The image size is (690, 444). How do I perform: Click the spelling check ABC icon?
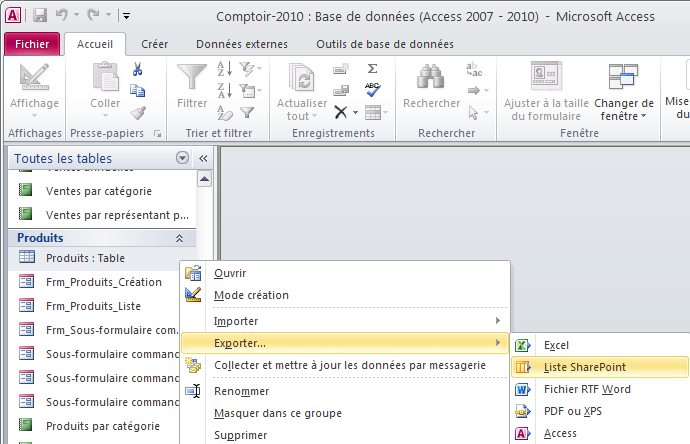tap(372, 90)
